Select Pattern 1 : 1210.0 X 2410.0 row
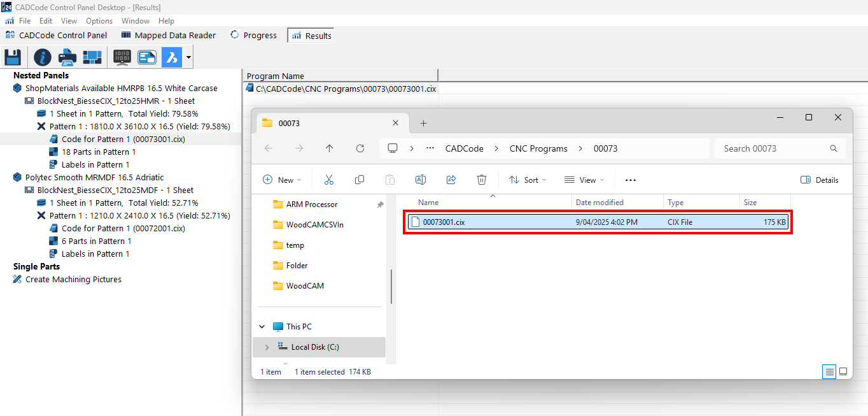Viewport: 868px width, 416px height. click(x=139, y=216)
